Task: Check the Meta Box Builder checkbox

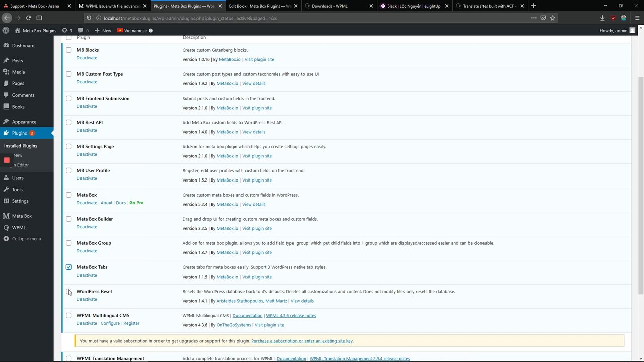Action: pyautogui.click(x=69, y=219)
